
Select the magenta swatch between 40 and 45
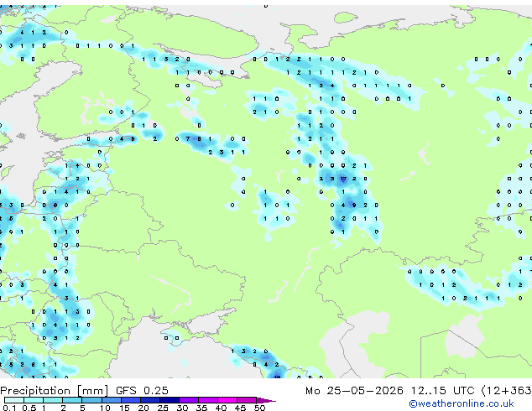(x=227, y=400)
